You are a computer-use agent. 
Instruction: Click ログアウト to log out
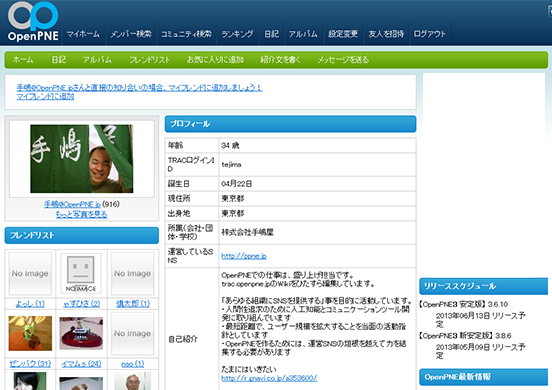[429, 34]
